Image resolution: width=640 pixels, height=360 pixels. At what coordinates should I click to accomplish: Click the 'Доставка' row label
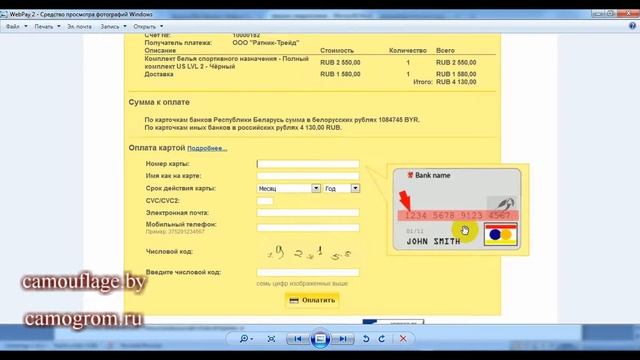tap(159, 74)
